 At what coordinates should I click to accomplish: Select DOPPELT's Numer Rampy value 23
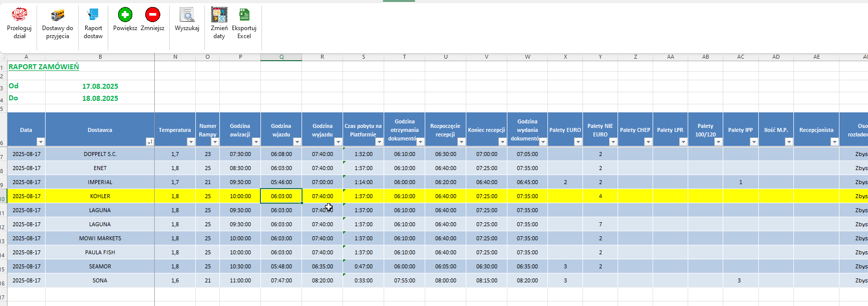(208, 154)
